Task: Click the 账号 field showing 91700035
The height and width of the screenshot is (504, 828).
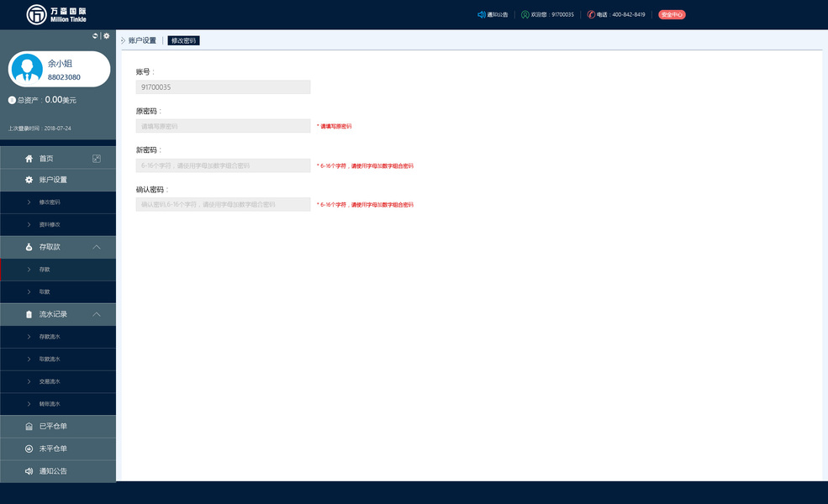Action: [x=223, y=87]
